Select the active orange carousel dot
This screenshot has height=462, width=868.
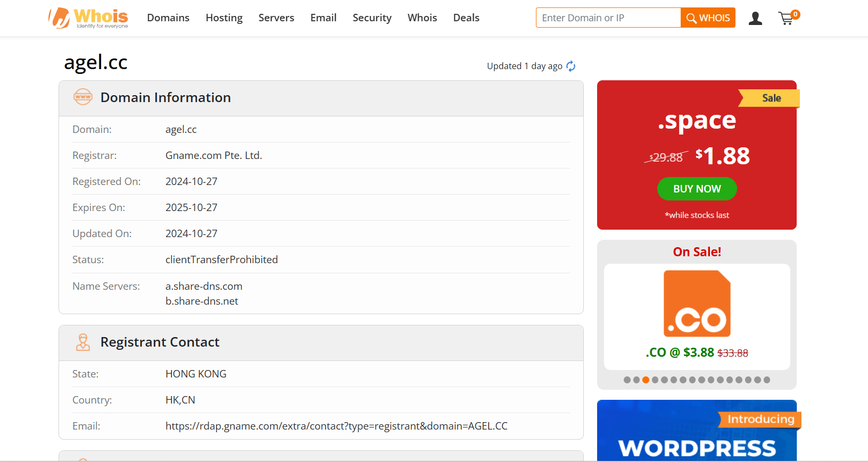tap(646, 380)
